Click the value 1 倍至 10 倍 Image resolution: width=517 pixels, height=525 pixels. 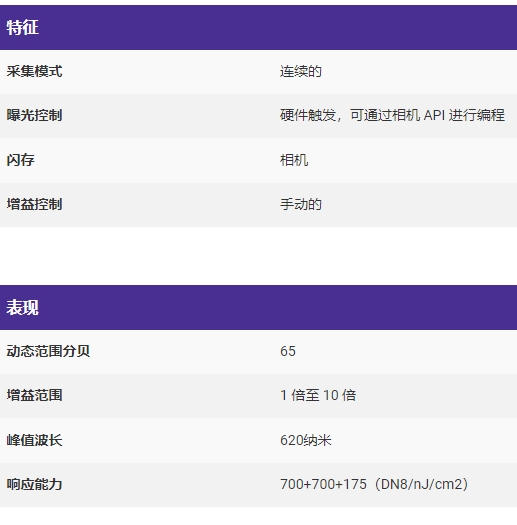click(318, 395)
